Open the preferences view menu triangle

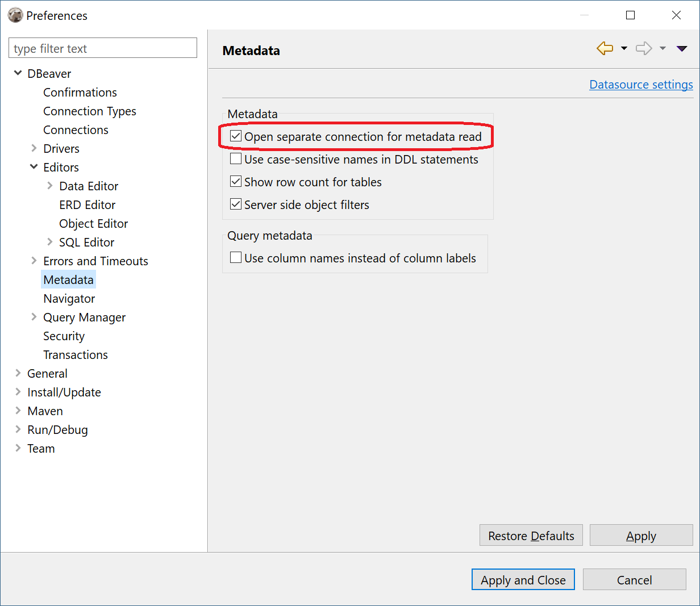pyautogui.click(x=682, y=49)
